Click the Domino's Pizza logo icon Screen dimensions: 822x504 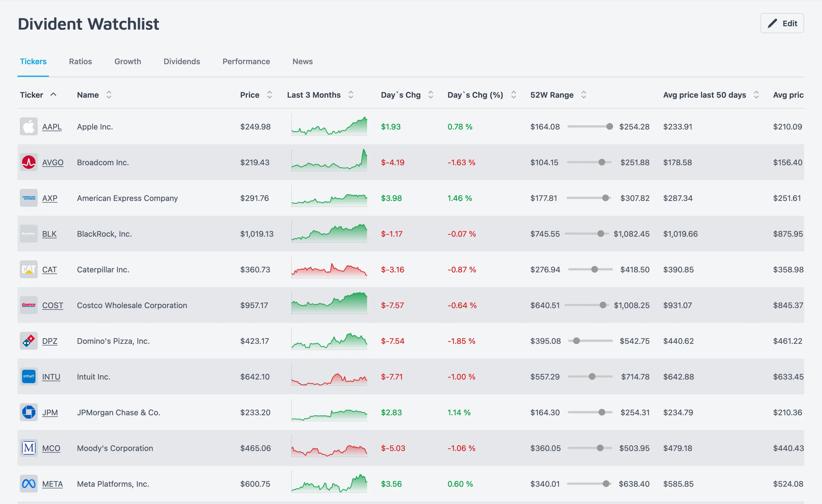point(29,341)
